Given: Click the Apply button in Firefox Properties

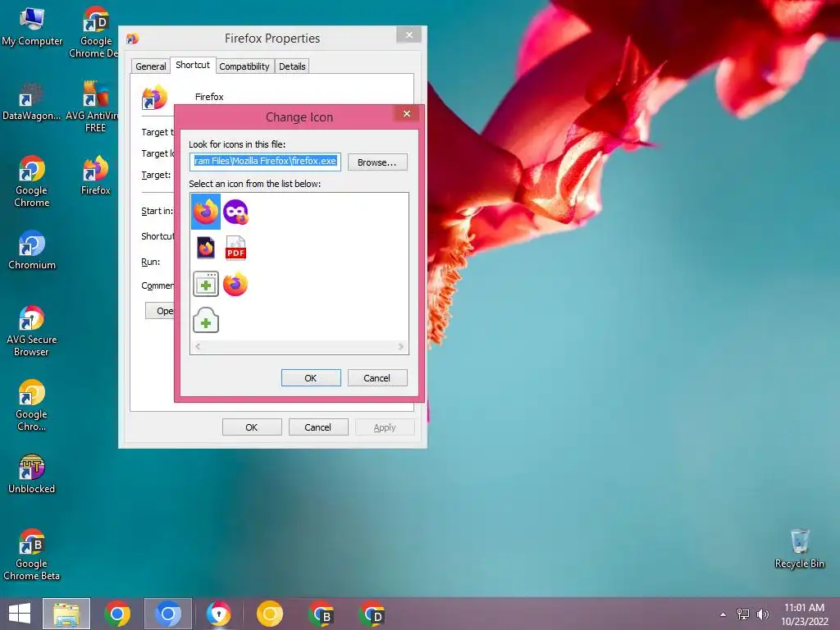Looking at the screenshot, I should pyautogui.click(x=385, y=427).
